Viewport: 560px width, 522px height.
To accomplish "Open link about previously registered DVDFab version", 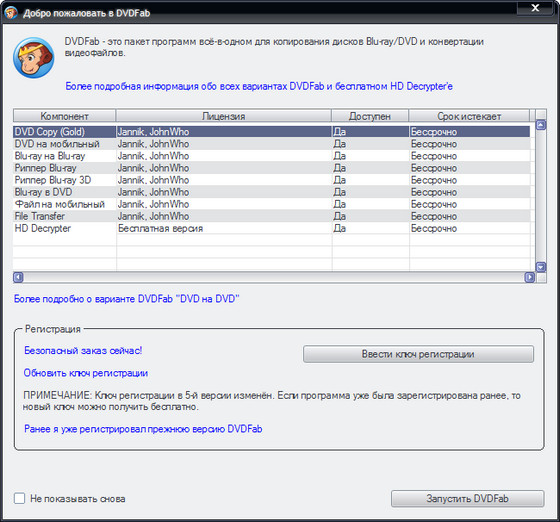I will point(143,429).
